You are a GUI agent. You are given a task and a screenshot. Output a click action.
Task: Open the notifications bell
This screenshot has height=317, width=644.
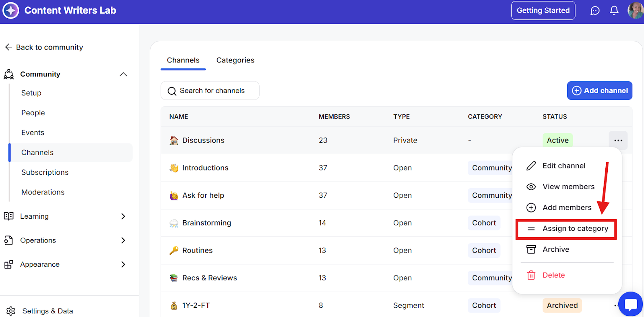[x=614, y=11]
